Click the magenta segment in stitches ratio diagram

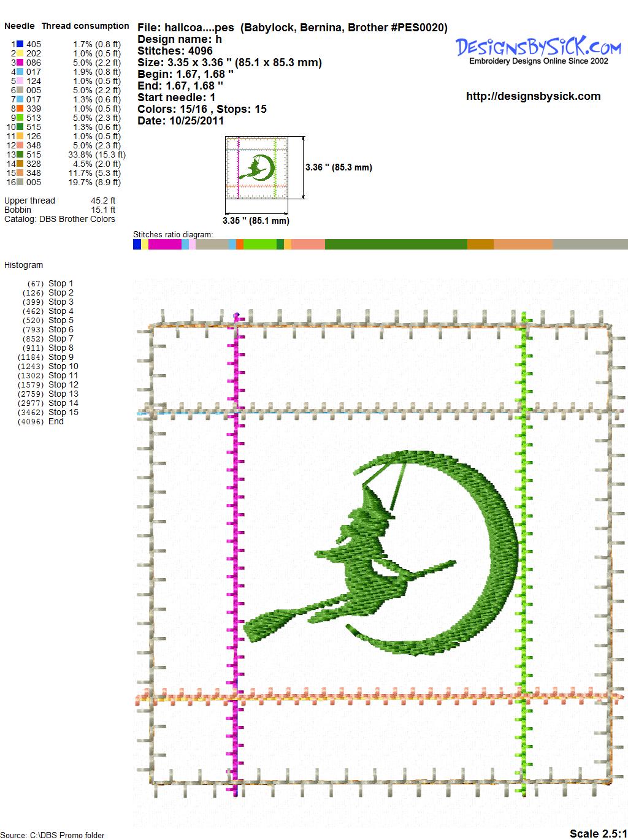164,245
